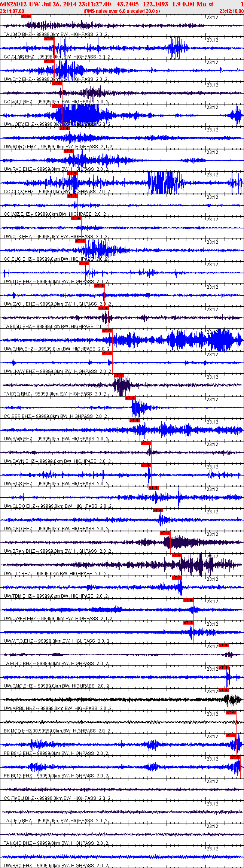Click the red pick marker on the UW GHW trace
Image resolution: width=244 pixels, height=868 pixels.
(x=107, y=331)
